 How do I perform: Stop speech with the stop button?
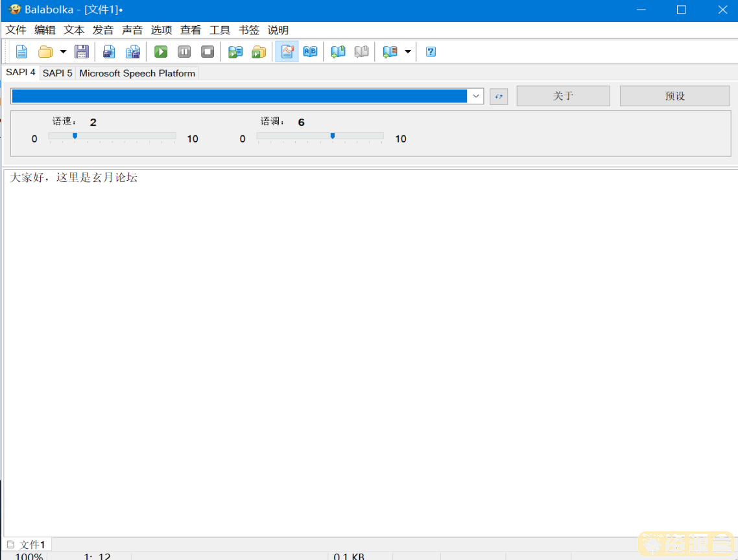[208, 51]
